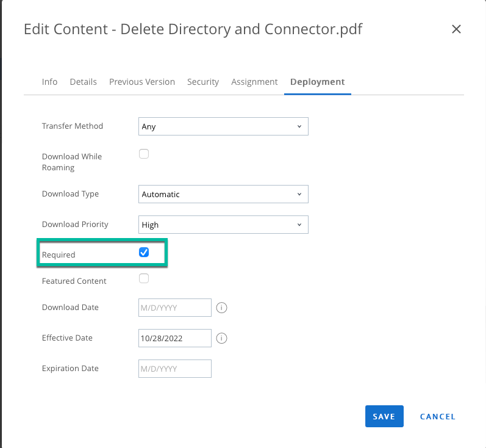
Task: Open the Download Priority dropdown
Action: pyautogui.click(x=223, y=225)
